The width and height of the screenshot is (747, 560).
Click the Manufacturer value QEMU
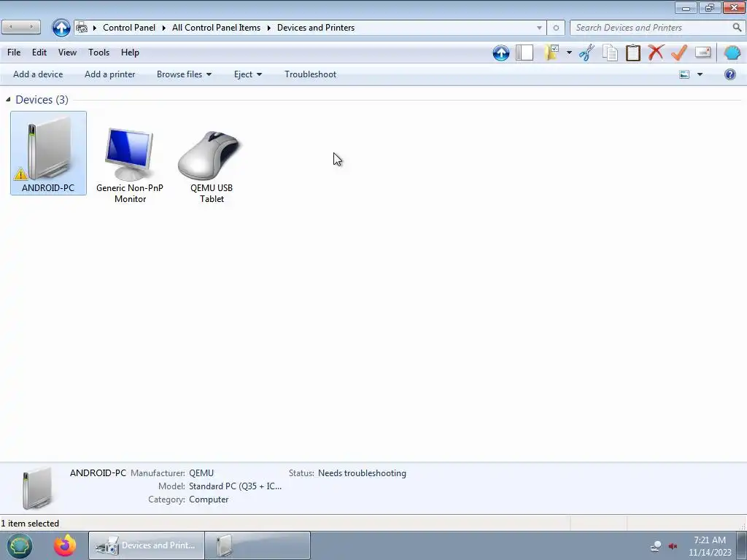pos(201,473)
